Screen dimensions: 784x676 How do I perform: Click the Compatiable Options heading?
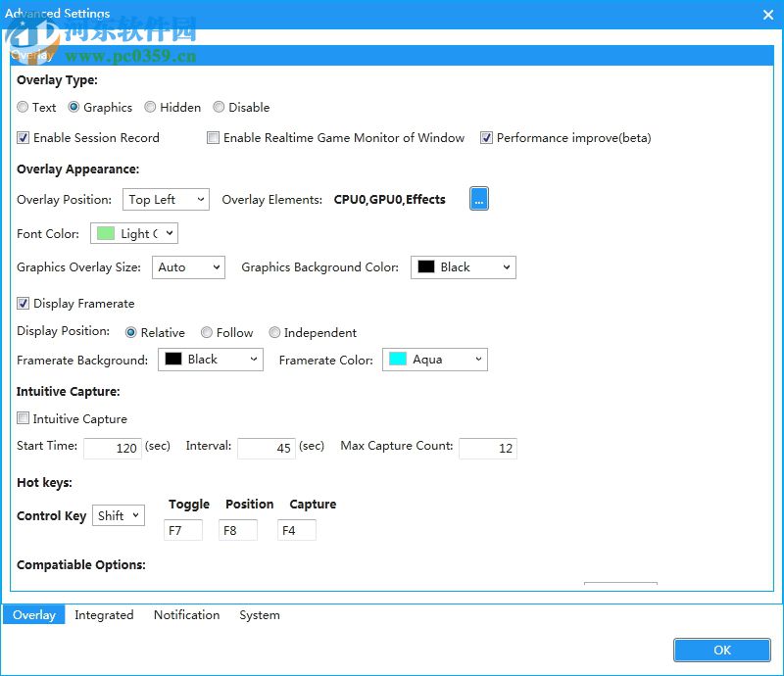81,565
